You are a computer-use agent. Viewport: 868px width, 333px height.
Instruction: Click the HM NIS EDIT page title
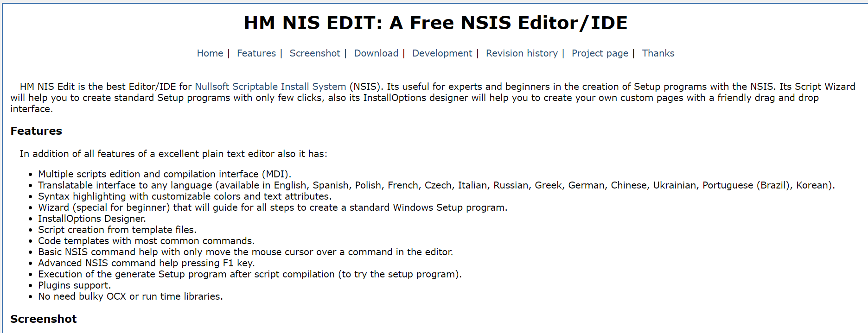pyautogui.click(x=435, y=23)
